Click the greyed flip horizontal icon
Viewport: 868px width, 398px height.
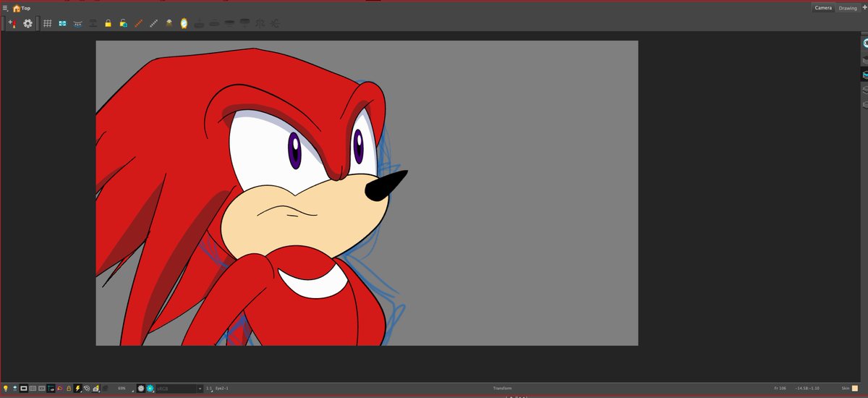260,23
